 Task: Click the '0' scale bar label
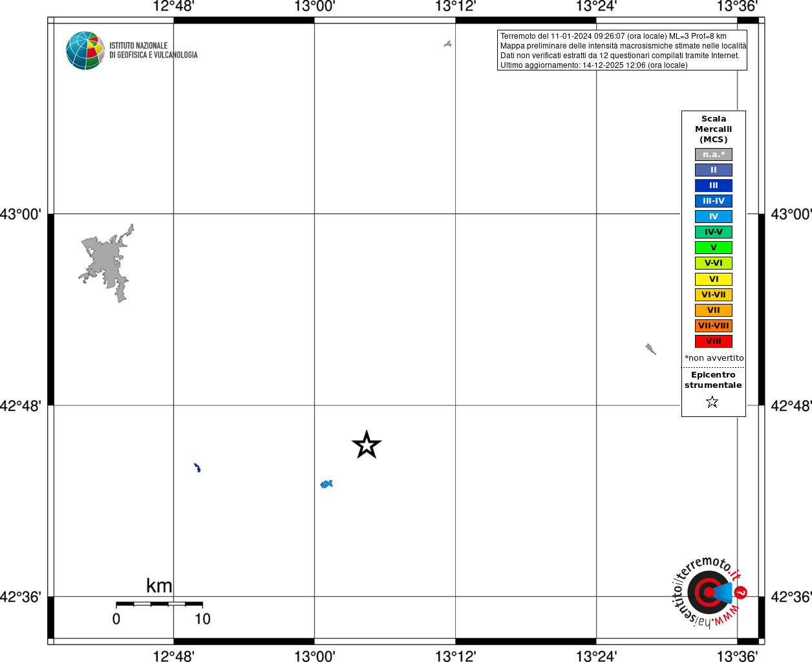[116, 619]
